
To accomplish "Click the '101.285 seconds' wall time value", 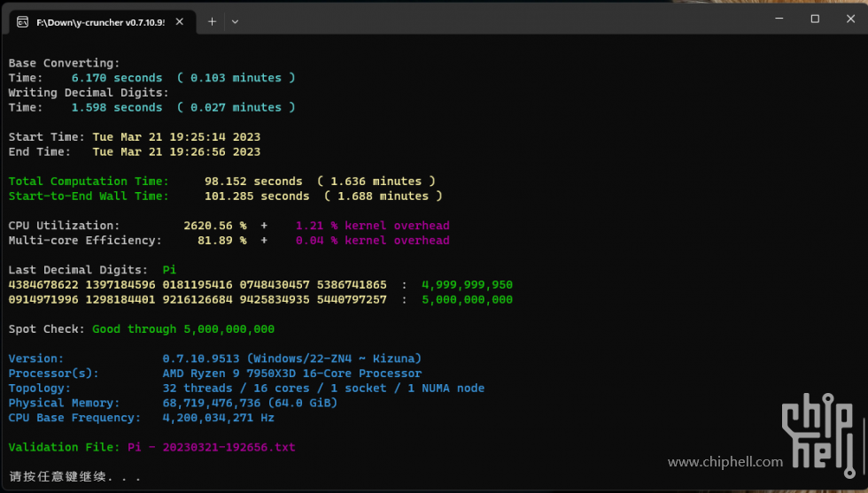I will [x=257, y=196].
